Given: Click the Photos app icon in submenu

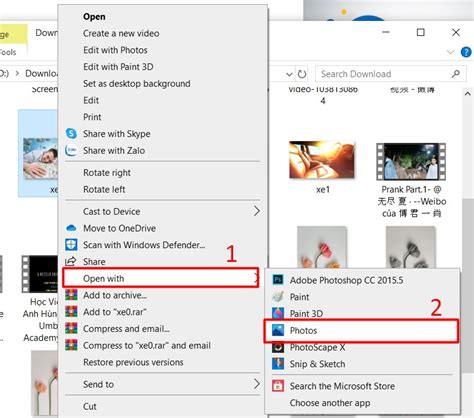Looking at the screenshot, I should point(278,330).
